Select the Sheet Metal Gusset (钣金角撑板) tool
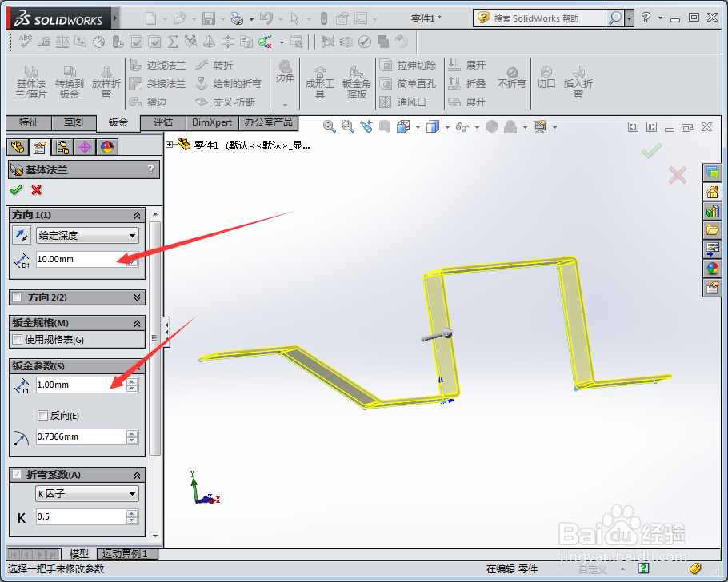 click(356, 82)
